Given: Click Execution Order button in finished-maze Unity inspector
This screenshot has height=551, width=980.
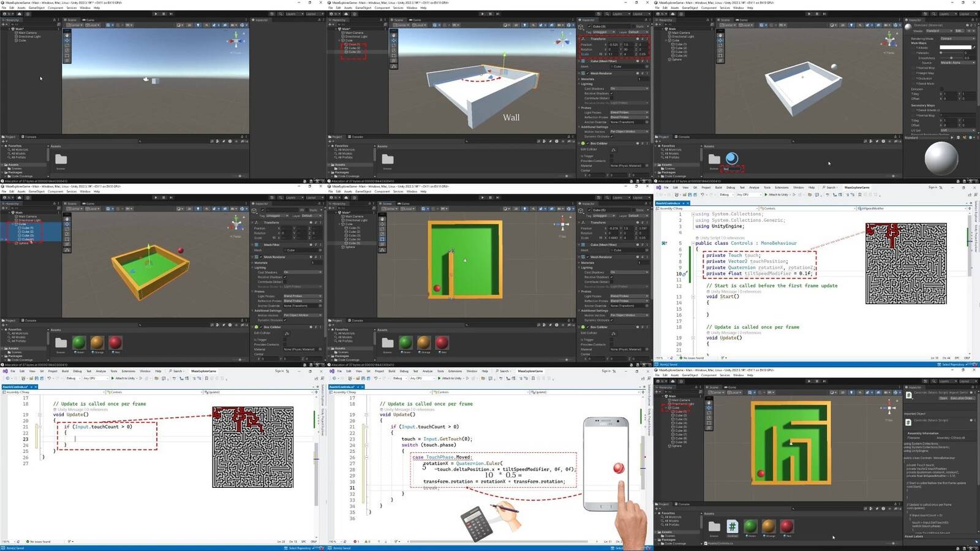Looking at the screenshot, I should pos(962,398).
